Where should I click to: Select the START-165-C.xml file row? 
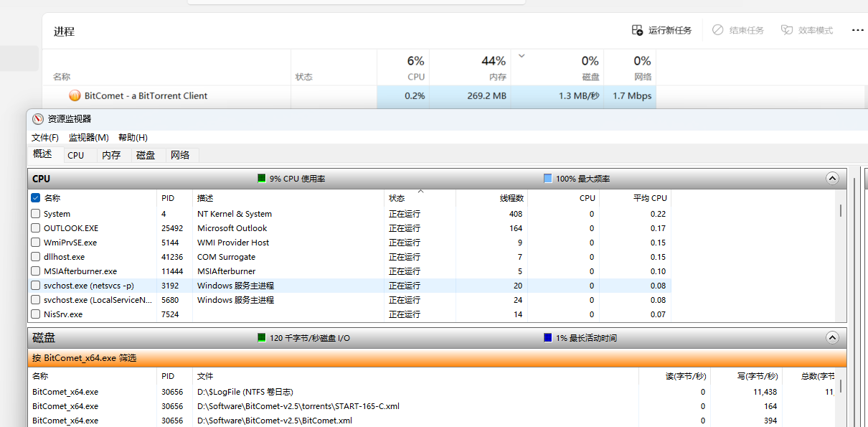point(433,406)
